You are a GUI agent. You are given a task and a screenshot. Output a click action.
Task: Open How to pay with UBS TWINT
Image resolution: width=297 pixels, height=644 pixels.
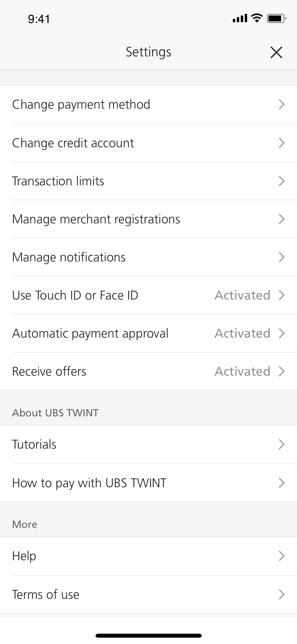(89, 483)
